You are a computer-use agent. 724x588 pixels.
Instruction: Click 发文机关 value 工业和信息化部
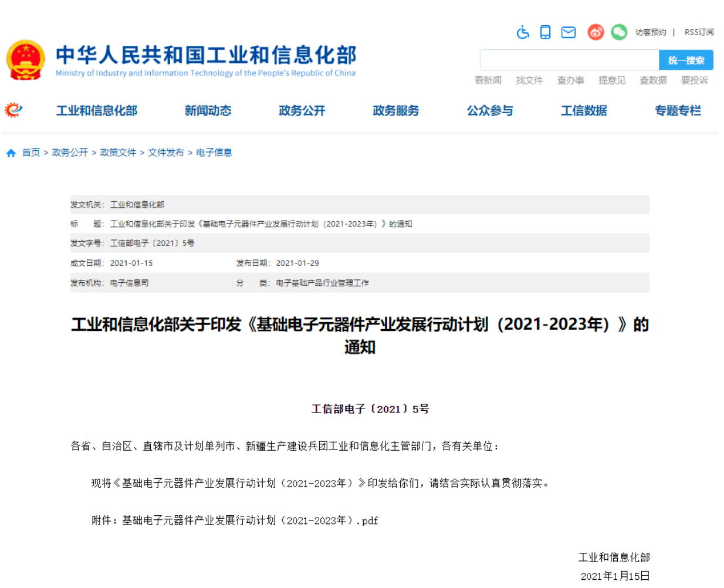[137, 204]
